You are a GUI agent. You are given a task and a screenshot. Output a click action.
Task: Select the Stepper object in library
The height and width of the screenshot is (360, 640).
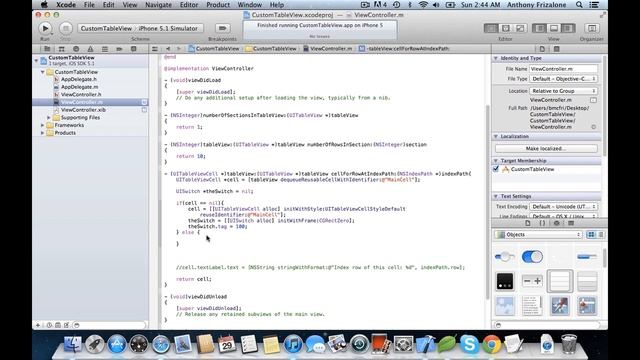(532, 281)
